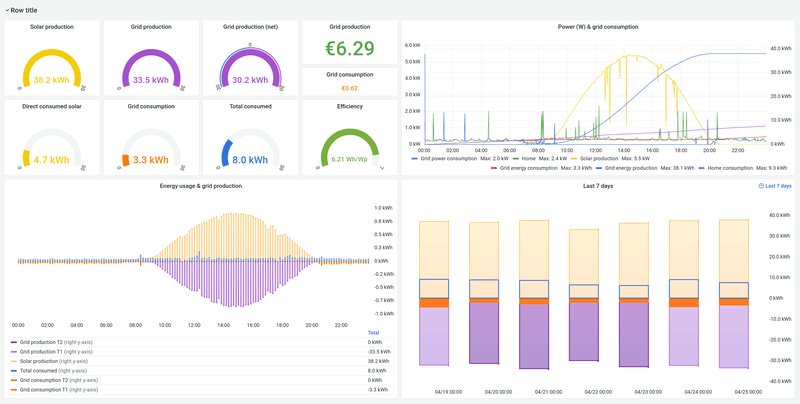The height and width of the screenshot is (404, 800).
Task: Click the 38.2 kWh gauge value
Action: (x=52, y=80)
